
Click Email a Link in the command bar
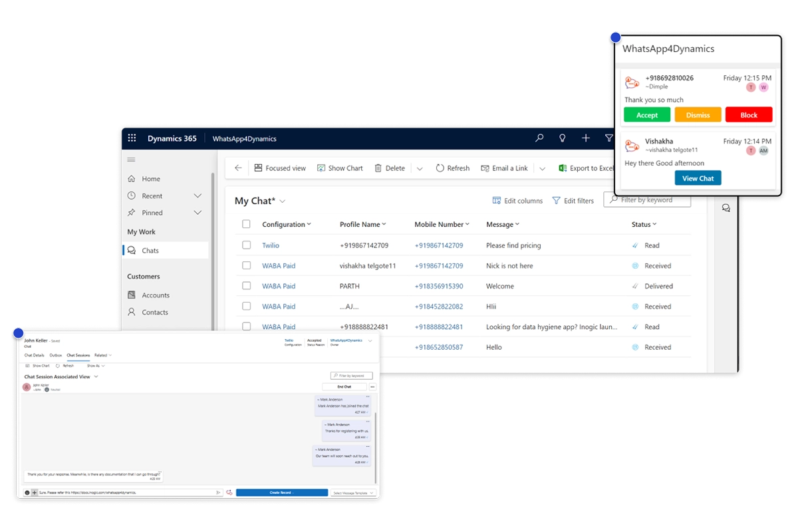pos(504,168)
